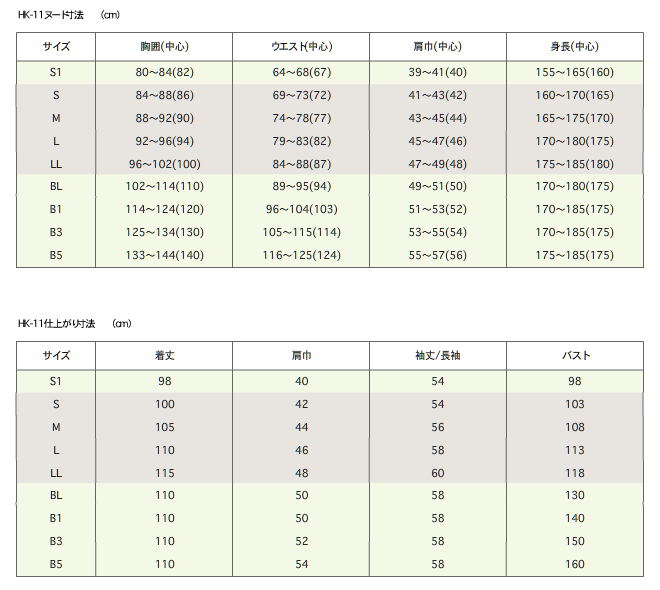Click the waist value '69~73(72)'
This screenshot has height=590, width=660.
tap(302, 95)
